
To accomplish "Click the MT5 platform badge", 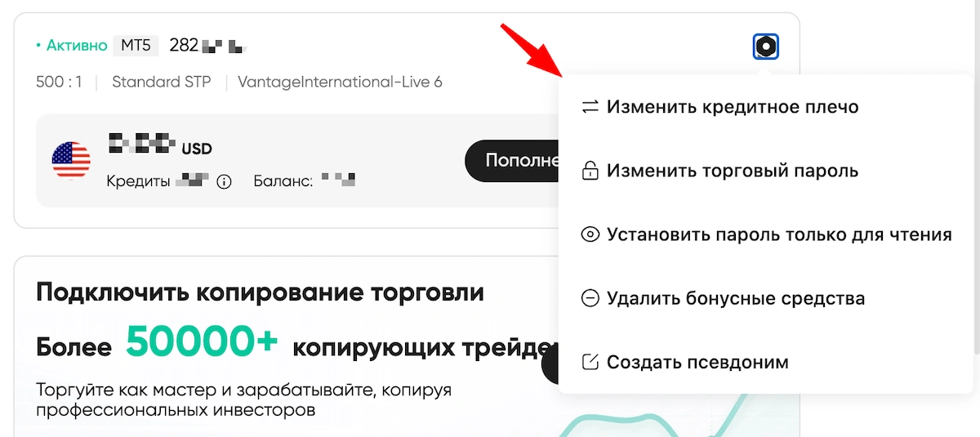I will pyautogui.click(x=136, y=46).
